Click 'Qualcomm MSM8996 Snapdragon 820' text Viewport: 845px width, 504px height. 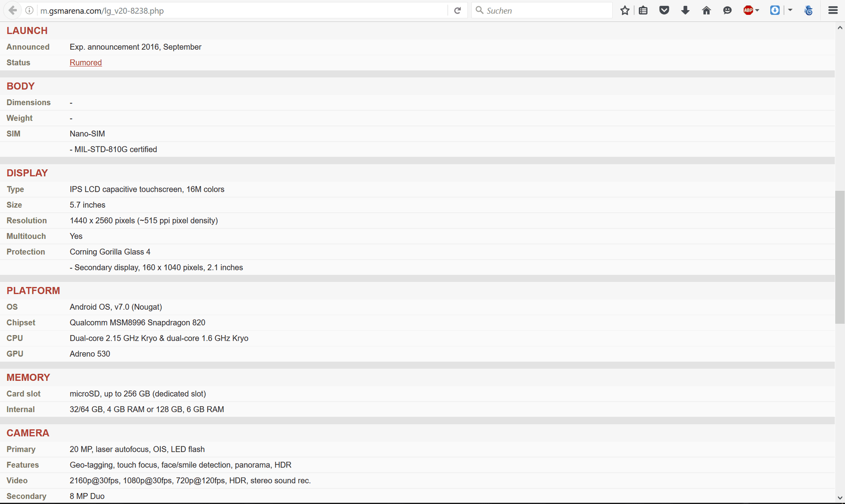(137, 322)
